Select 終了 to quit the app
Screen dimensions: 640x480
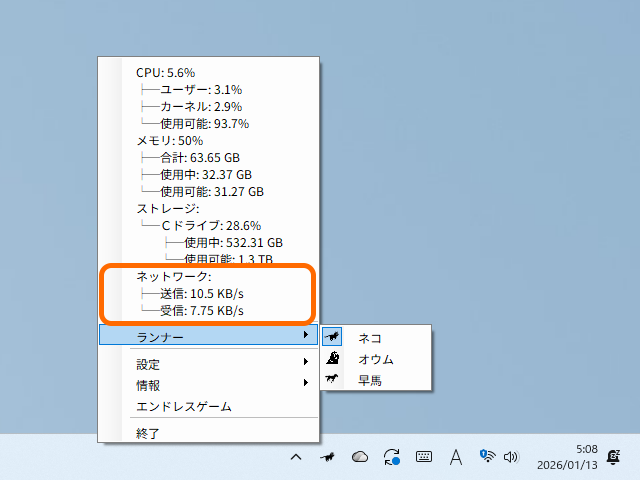(x=208, y=433)
